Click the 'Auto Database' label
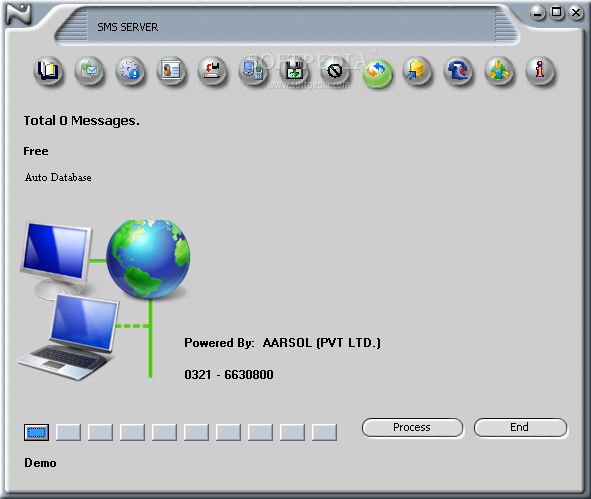The height and width of the screenshot is (499, 591). 58,178
